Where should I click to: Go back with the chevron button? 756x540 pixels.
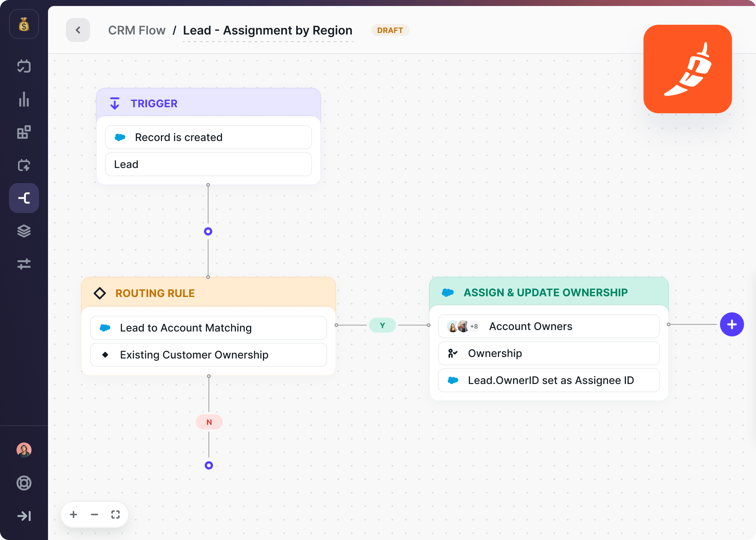click(x=78, y=30)
